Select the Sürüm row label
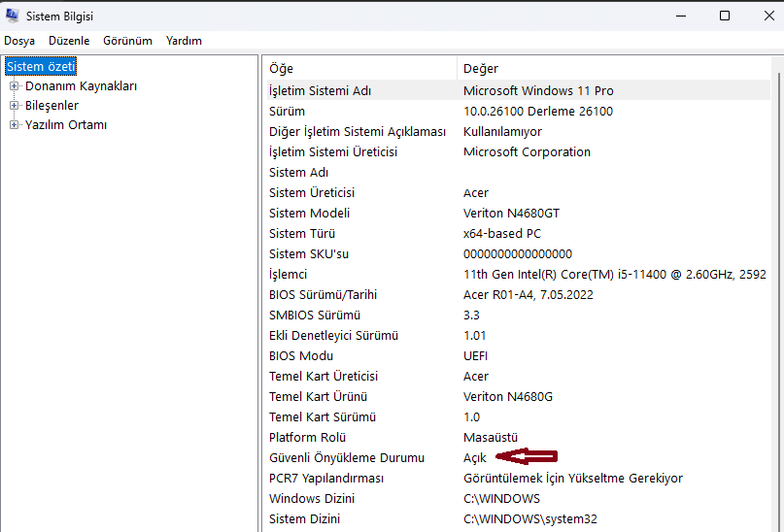 (x=287, y=112)
